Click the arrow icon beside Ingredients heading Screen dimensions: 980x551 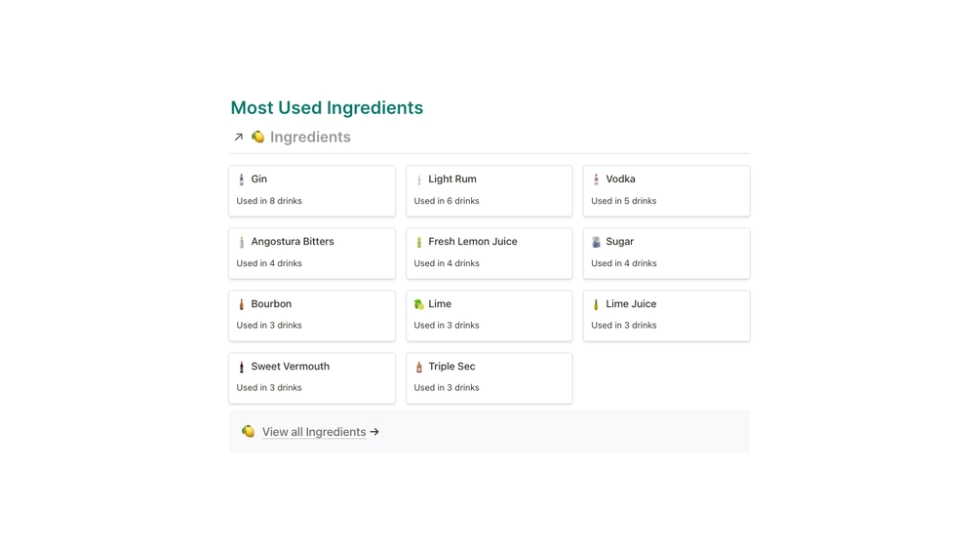point(238,138)
